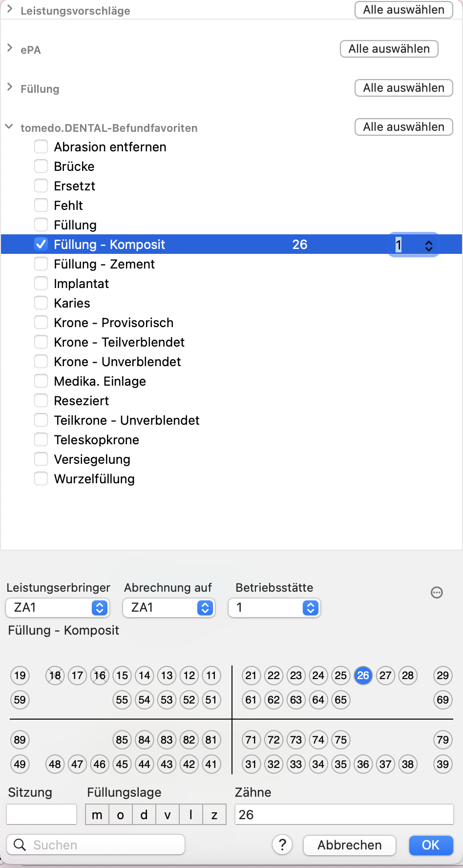Uncheck Füllung - Komposit checkbox
Image resolution: width=463 pixels, height=868 pixels.
(x=41, y=245)
